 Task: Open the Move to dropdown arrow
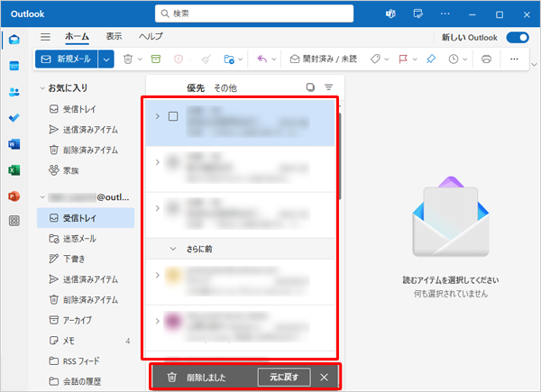point(241,59)
